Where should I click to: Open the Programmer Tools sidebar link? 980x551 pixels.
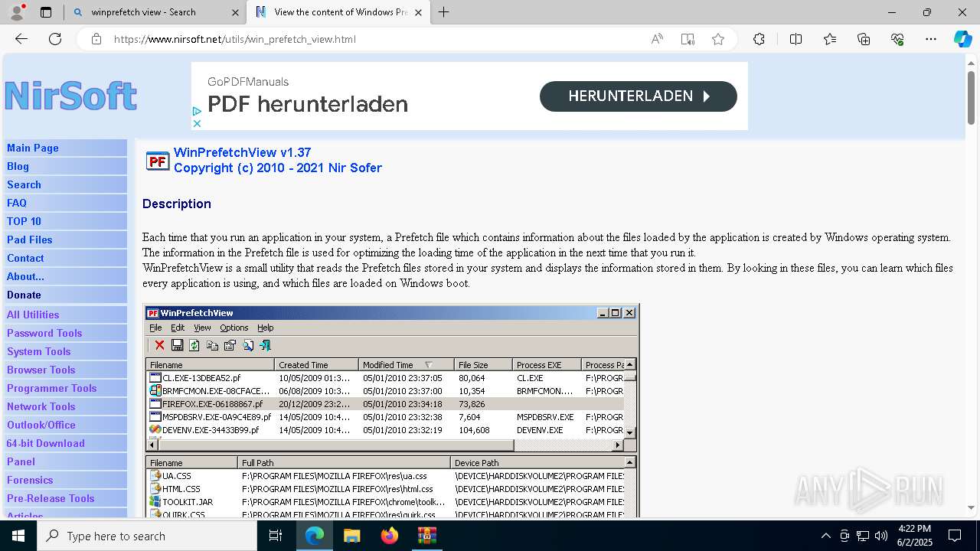pos(51,388)
